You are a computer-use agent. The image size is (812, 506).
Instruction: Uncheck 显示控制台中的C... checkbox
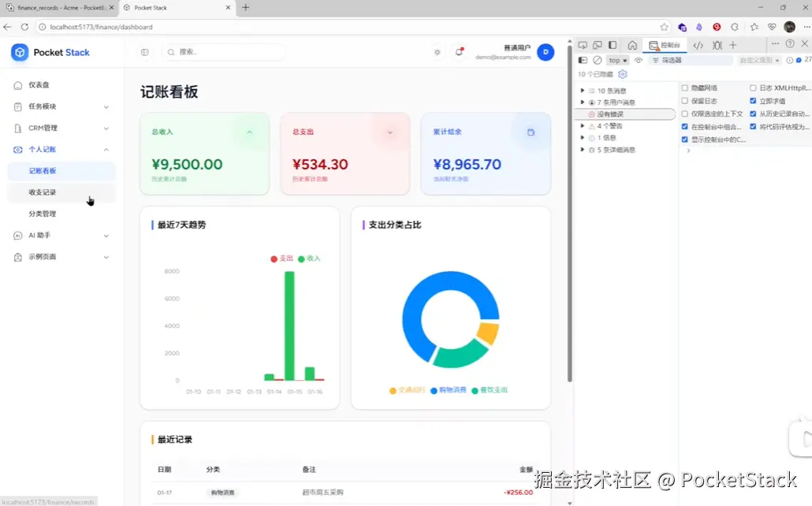pos(684,140)
